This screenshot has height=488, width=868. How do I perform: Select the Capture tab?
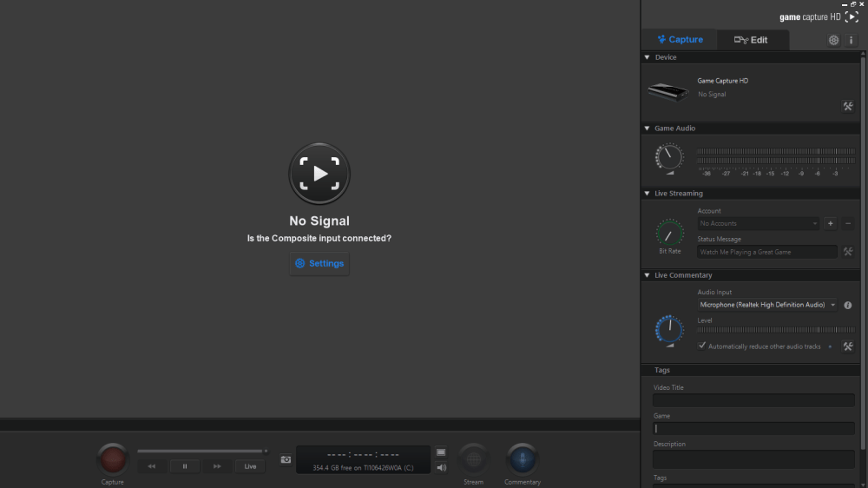[x=680, y=40]
